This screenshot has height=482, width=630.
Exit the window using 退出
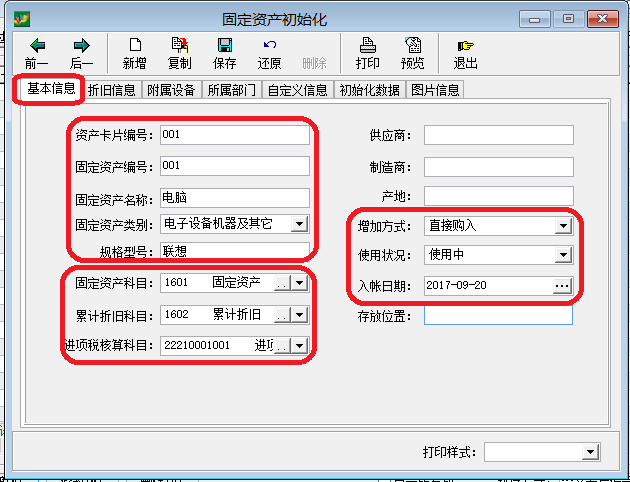[465, 46]
